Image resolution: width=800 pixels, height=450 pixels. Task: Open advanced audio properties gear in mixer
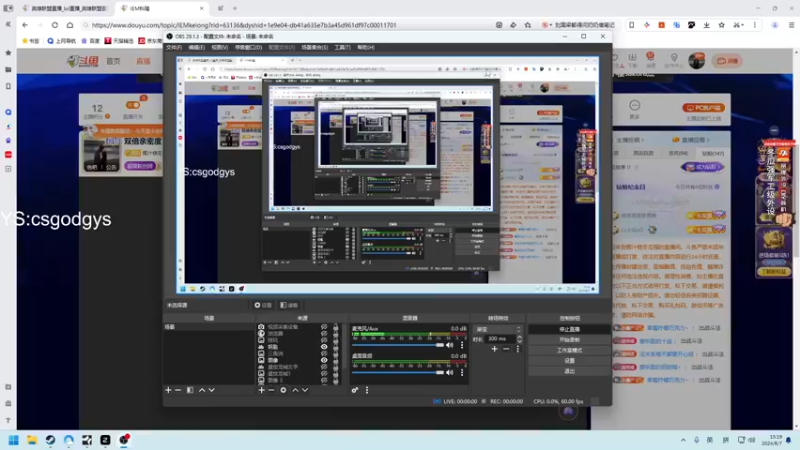355,390
